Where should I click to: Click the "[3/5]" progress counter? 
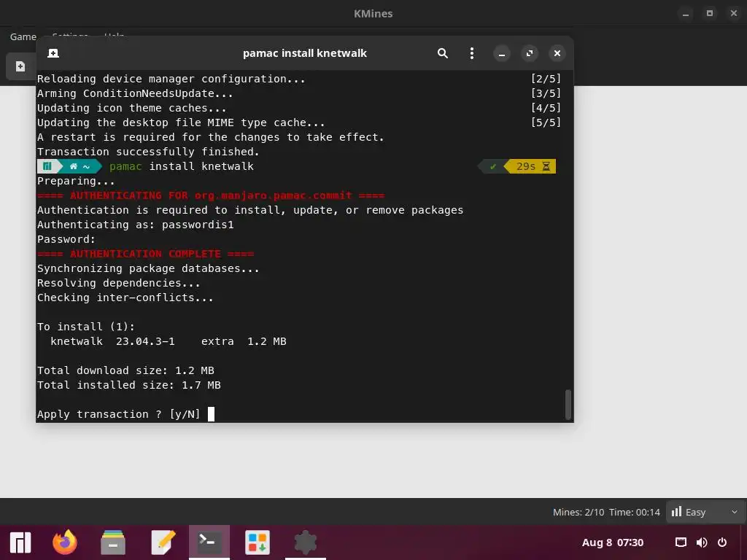(546, 93)
